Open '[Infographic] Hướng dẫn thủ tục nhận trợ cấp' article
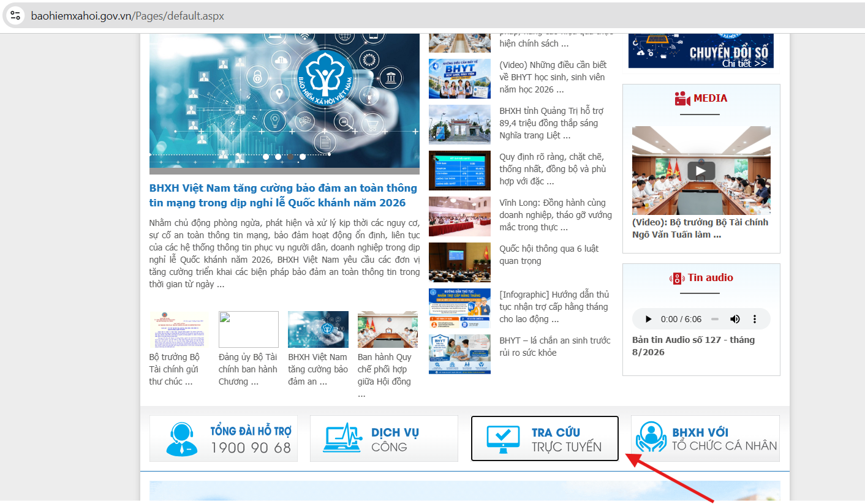The image size is (865, 504). click(x=554, y=307)
